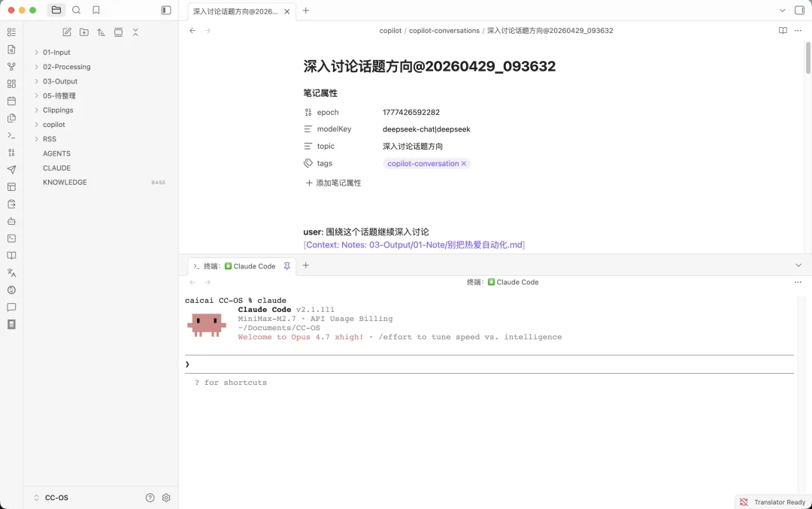
Task: Remove the copilot-conversation tag
Action: pos(464,163)
